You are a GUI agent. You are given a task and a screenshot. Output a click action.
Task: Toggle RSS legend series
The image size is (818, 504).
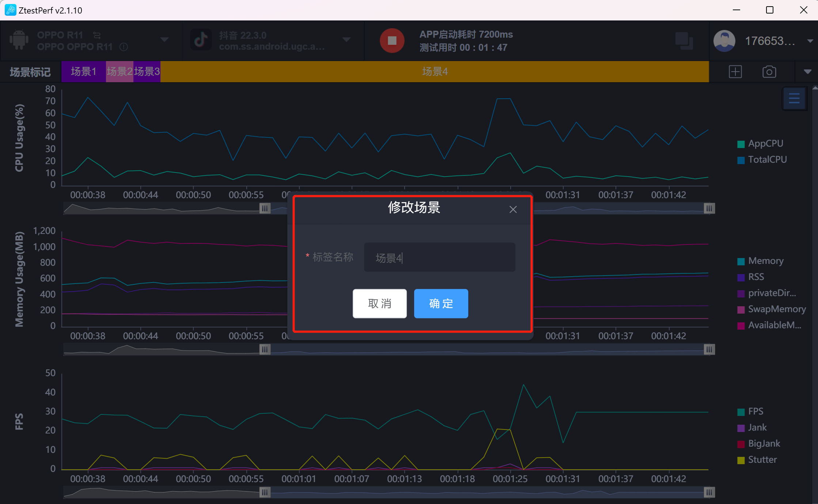pyautogui.click(x=751, y=277)
